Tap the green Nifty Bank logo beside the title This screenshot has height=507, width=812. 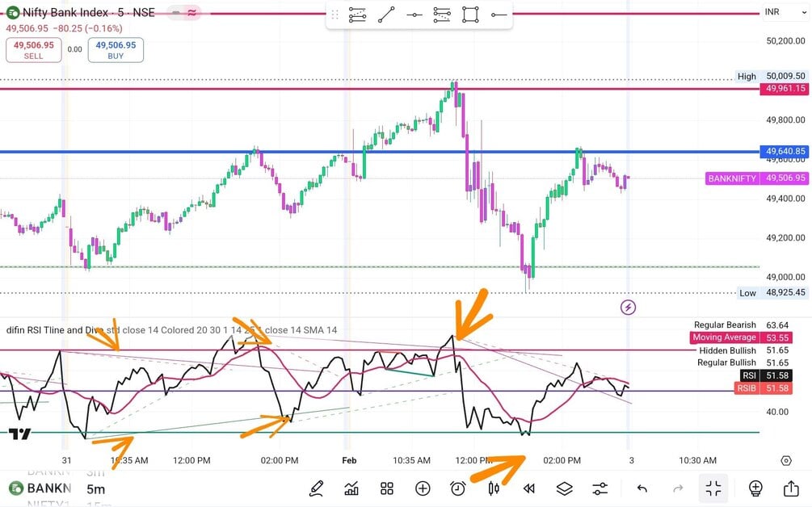[12, 12]
